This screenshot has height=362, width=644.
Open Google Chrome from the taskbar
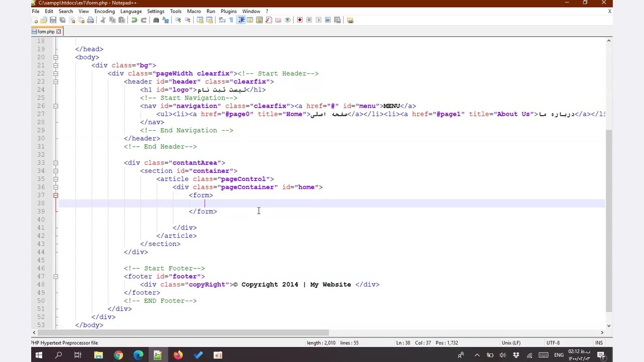click(x=118, y=355)
